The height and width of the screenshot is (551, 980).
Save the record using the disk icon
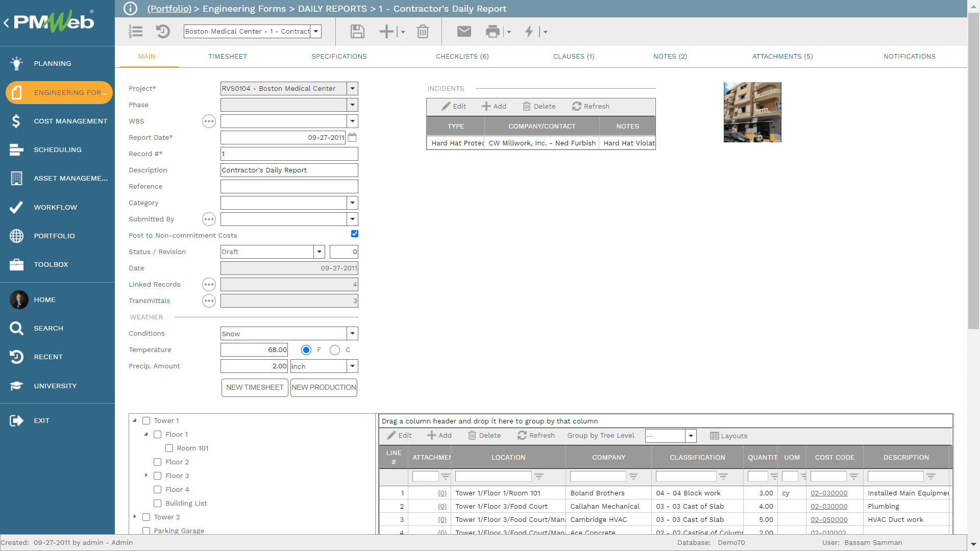pos(357,31)
